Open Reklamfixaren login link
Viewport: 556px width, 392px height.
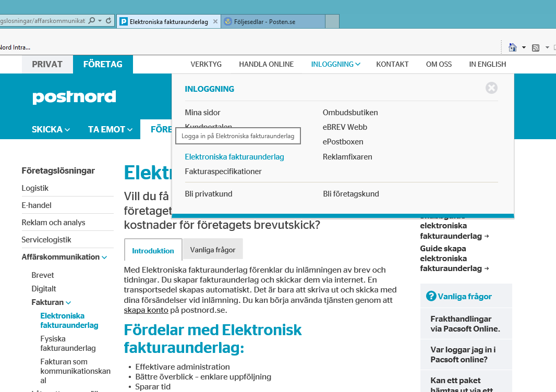347,157
